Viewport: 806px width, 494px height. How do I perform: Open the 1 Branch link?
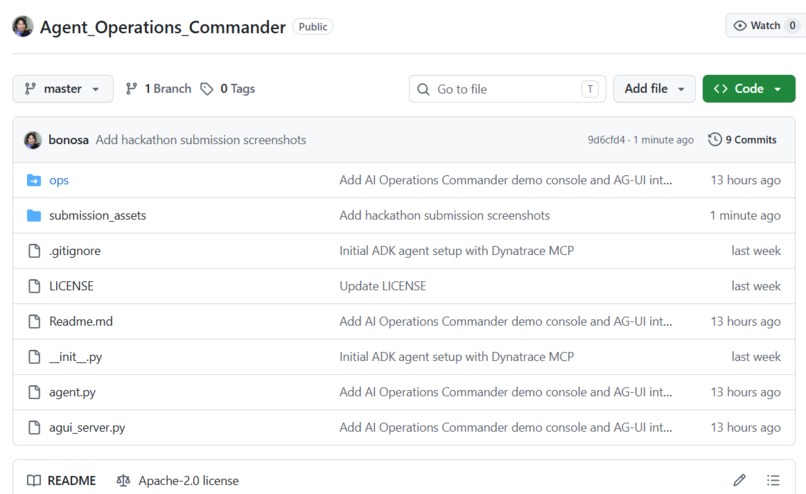coord(158,89)
